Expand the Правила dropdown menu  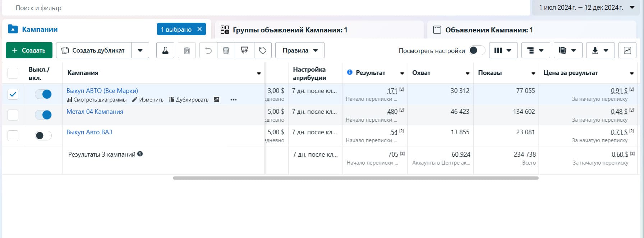point(300,50)
